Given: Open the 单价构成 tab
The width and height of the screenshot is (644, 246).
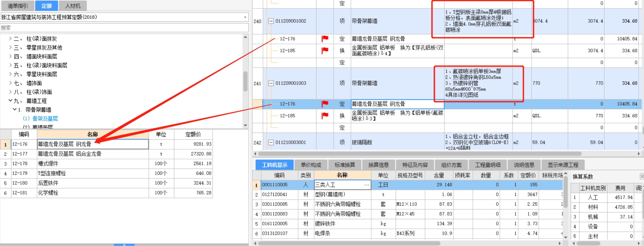Looking at the screenshot, I should click(x=311, y=165).
